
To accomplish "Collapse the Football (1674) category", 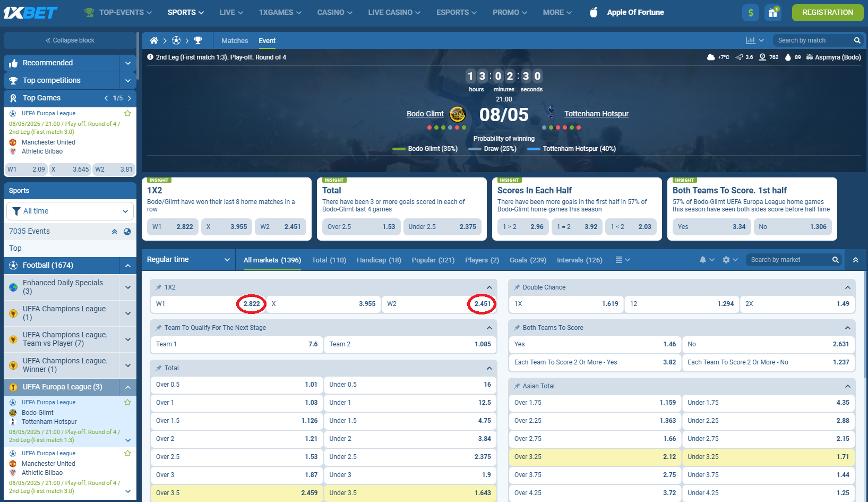I will (x=127, y=265).
